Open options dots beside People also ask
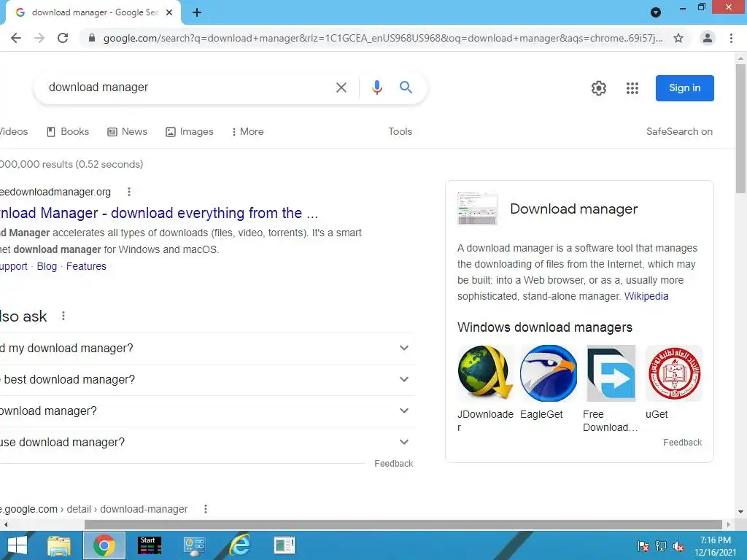This screenshot has width=747, height=560. click(63, 316)
